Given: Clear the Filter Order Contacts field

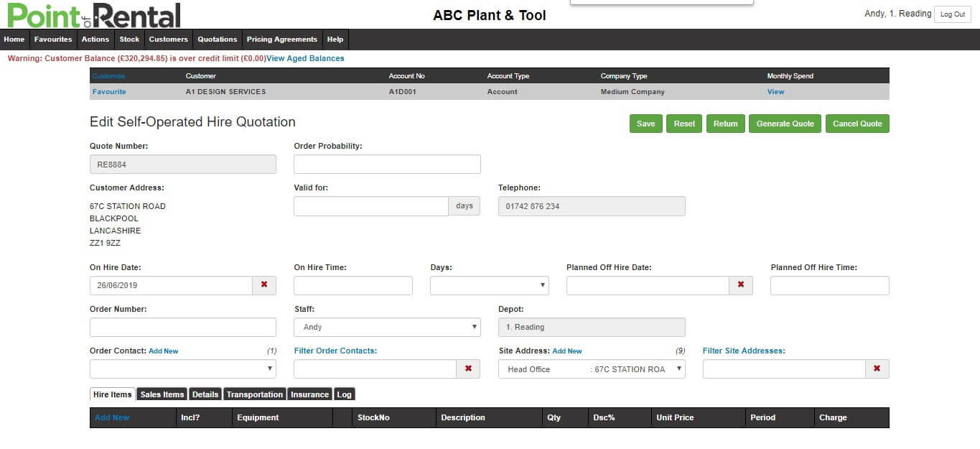Looking at the screenshot, I should (x=468, y=369).
